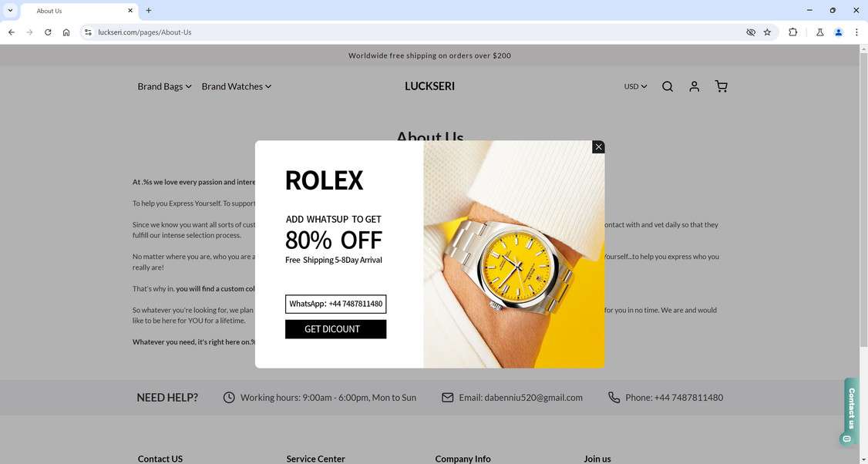The image size is (868, 464).
Task: Click the GET DICOUNT button
Action: click(335, 329)
